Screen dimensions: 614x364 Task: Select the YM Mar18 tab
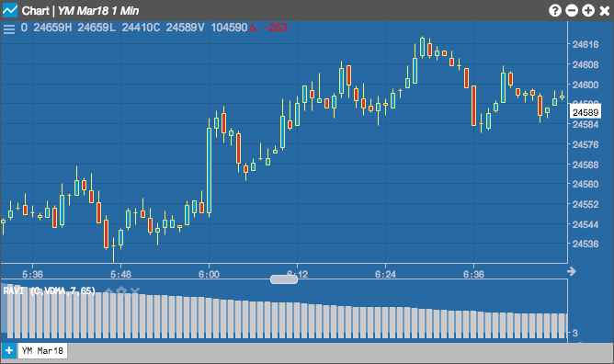42,350
